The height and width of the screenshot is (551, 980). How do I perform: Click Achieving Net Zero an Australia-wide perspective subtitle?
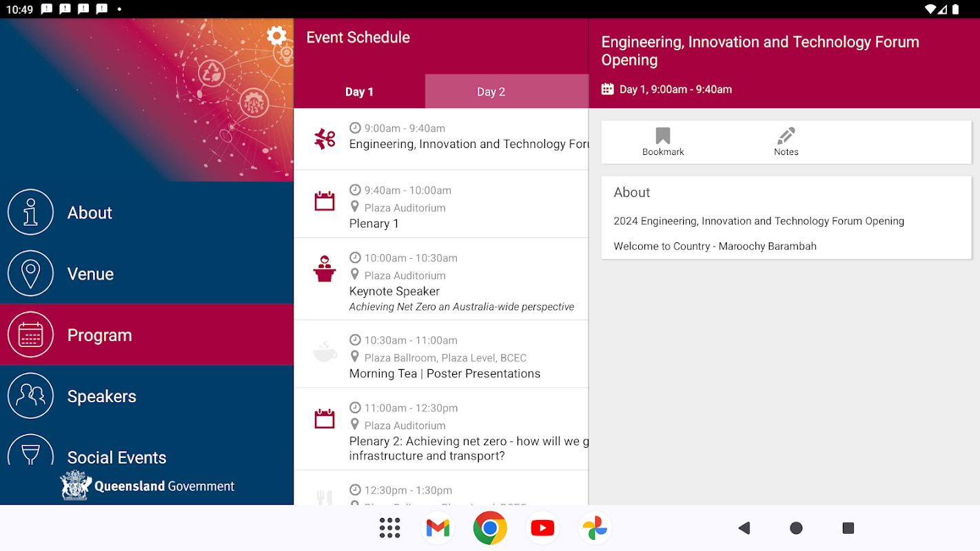point(461,306)
